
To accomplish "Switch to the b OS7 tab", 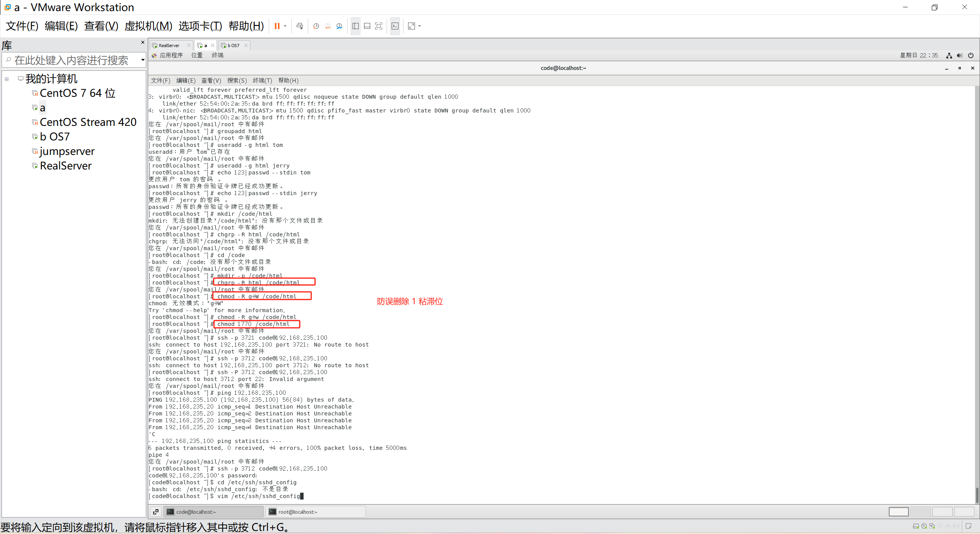I will tap(233, 45).
